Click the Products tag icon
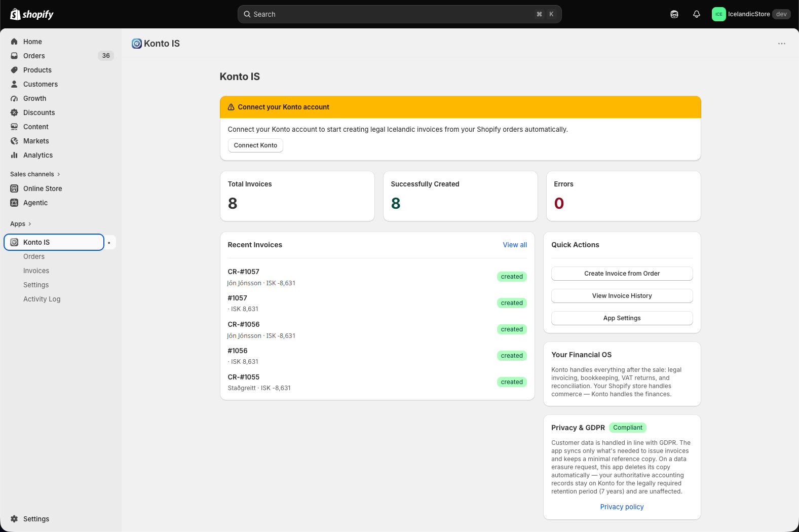Viewport: 799px width, 532px height. [x=14, y=70]
